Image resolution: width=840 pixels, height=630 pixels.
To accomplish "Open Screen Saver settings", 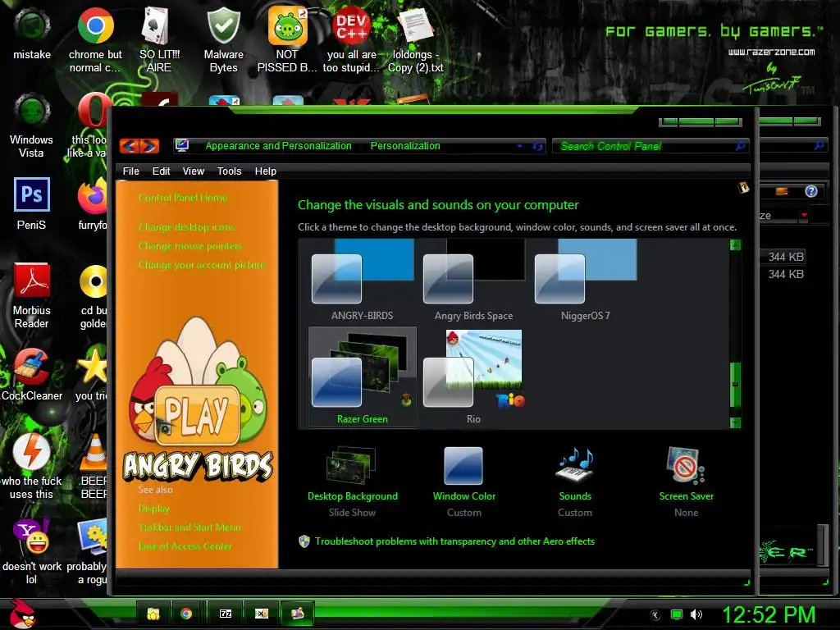I will click(687, 482).
